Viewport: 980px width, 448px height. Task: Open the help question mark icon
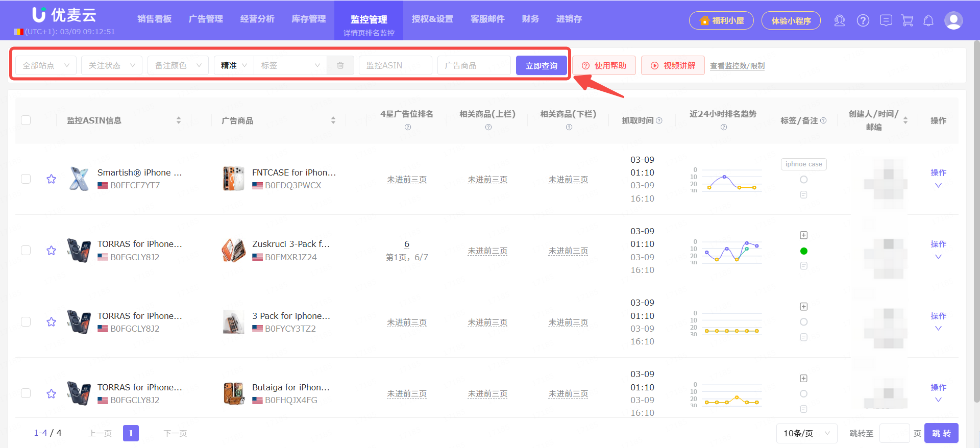pos(863,20)
